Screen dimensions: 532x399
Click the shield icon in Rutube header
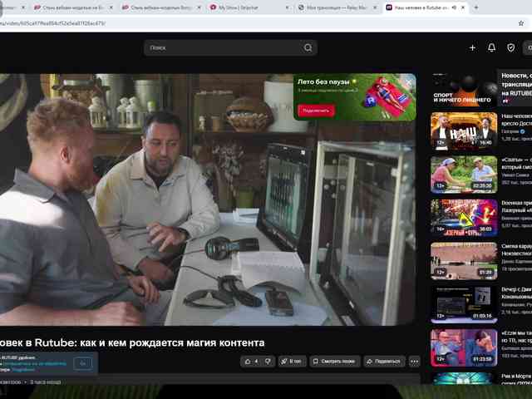[x=510, y=48]
